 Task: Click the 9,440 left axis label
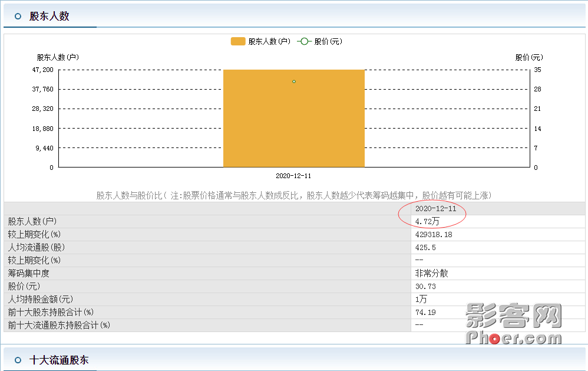(45, 148)
